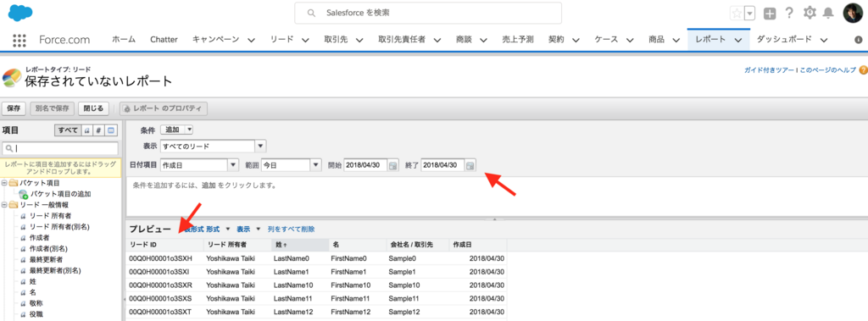Open the 商品 tab
Image resolution: width=868 pixels, height=321 pixels.
coord(657,39)
